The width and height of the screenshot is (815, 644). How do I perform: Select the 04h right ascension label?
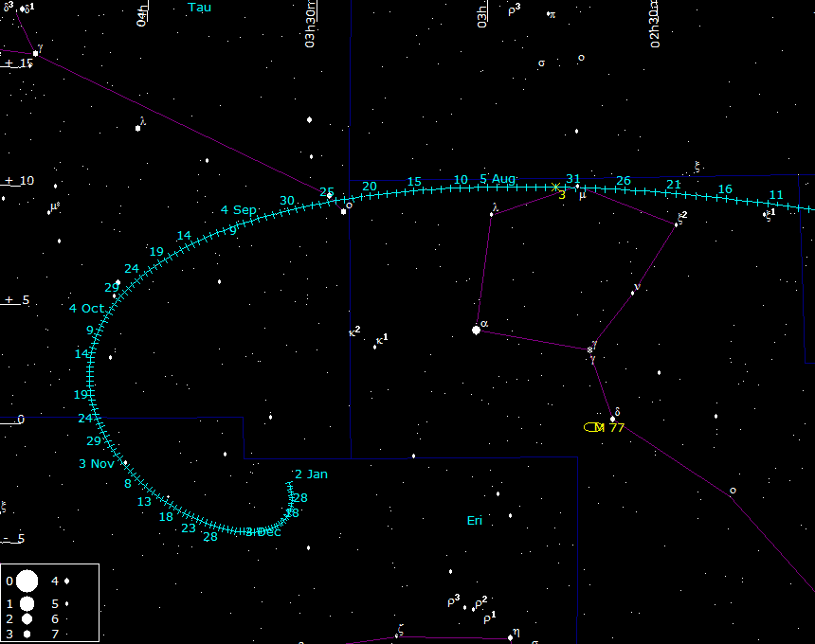[142, 14]
